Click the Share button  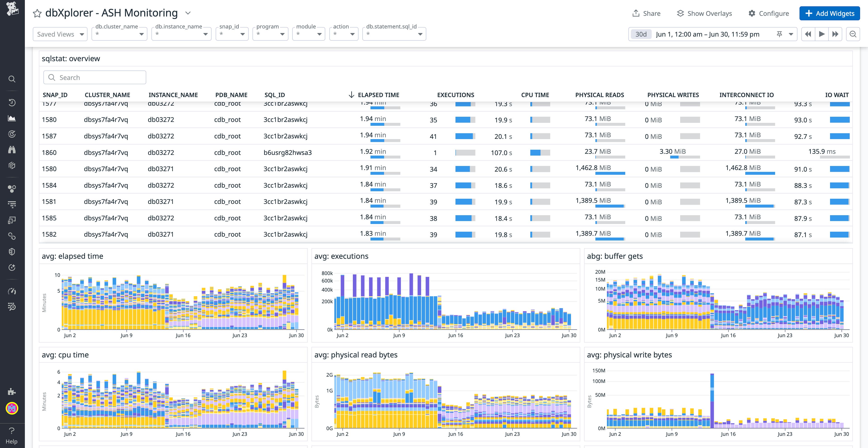[x=646, y=14]
